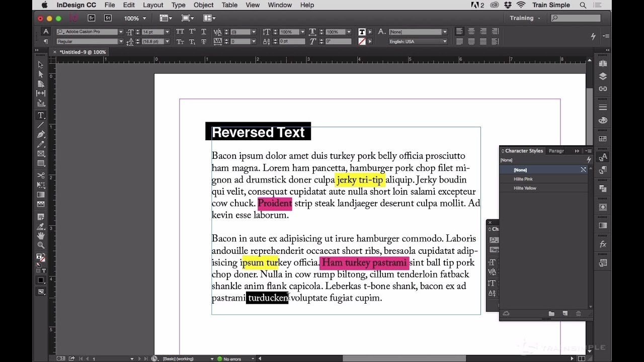
Task: Toggle Strikethrough formatting
Action: (x=204, y=42)
